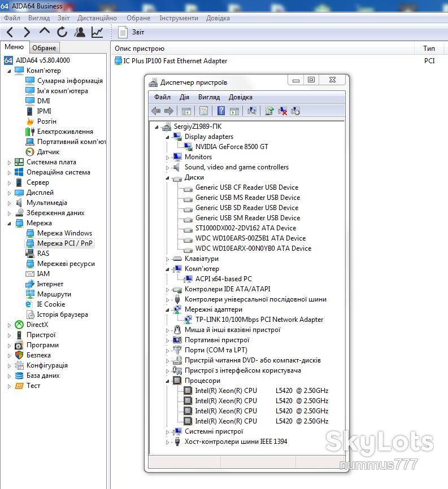Viewport: 448px width, 489px height.
Task: Select the Датчик sensor item
Action: 49,152
